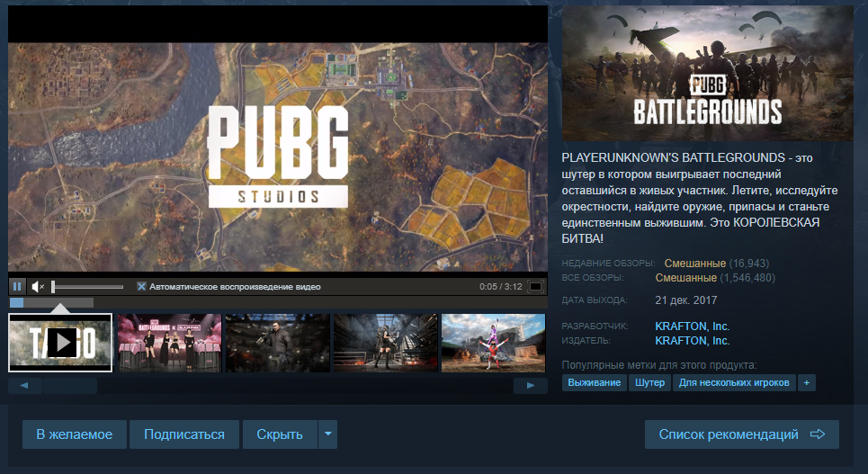Grab the thumbnail strip scrollbar handle
Image resolution: width=868 pixels, height=474 pixels.
tap(70, 385)
